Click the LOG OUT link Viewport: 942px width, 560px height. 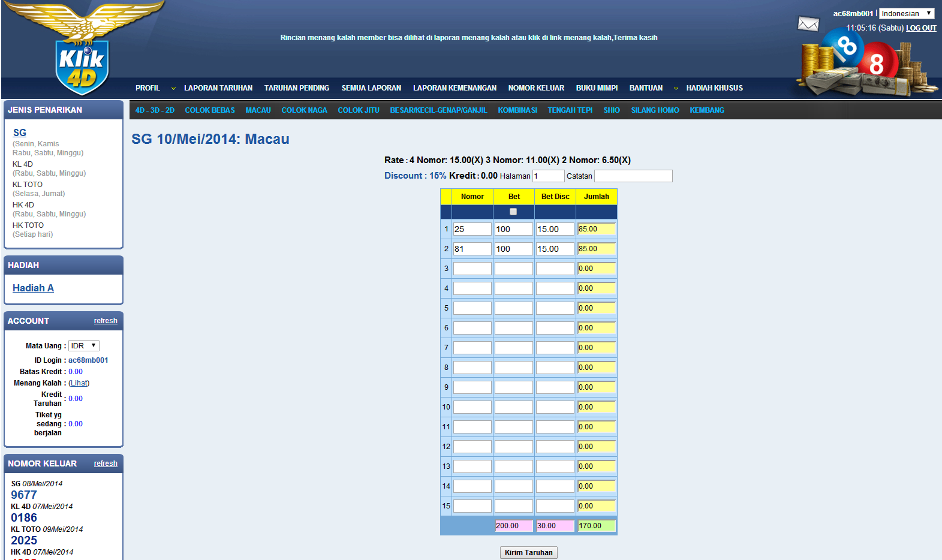tap(920, 28)
